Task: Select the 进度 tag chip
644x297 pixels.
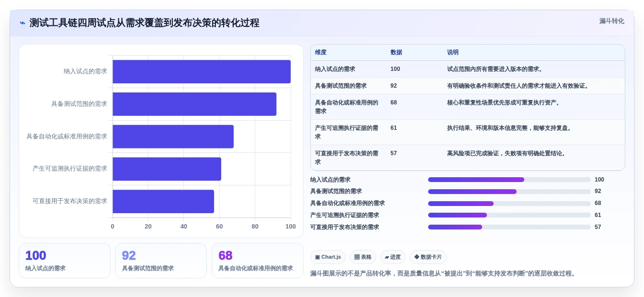Action: (393, 257)
